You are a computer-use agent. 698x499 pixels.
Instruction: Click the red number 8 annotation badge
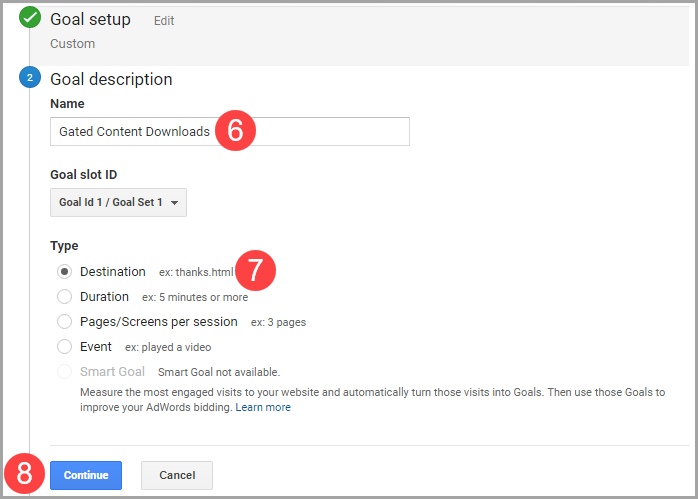pos(25,474)
